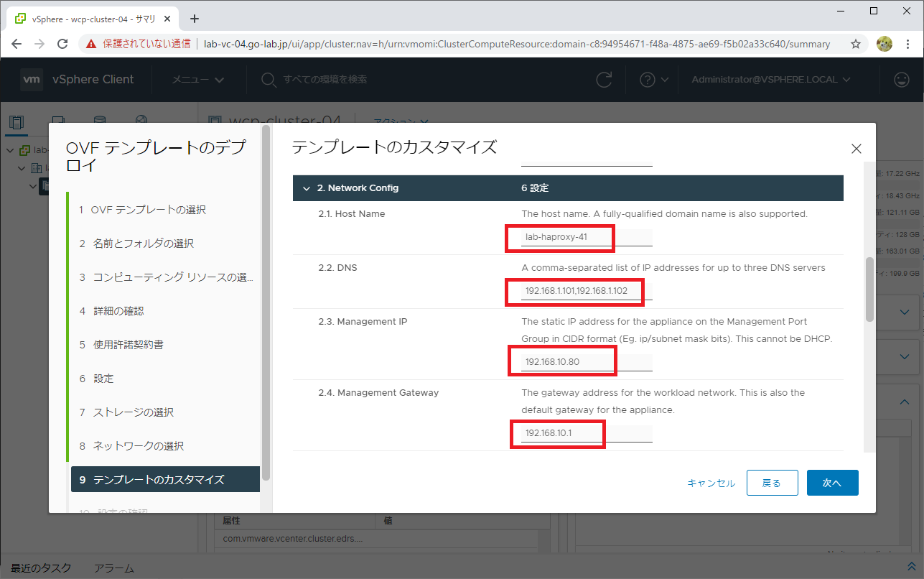Image resolution: width=924 pixels, height=579 pixels.
Task: Click the 2.3. Management IP label
Action: (x=363, y=322)
